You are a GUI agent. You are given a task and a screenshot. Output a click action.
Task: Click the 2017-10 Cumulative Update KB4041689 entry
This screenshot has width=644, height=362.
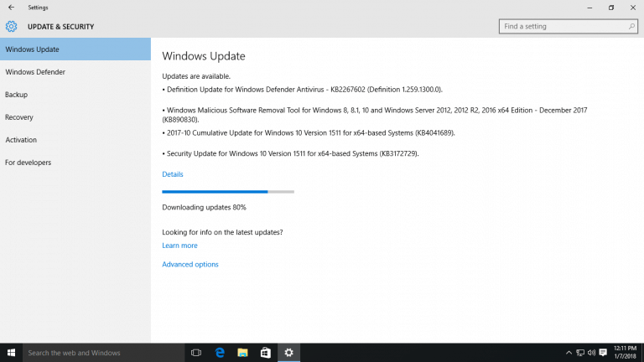pos(309,133)
